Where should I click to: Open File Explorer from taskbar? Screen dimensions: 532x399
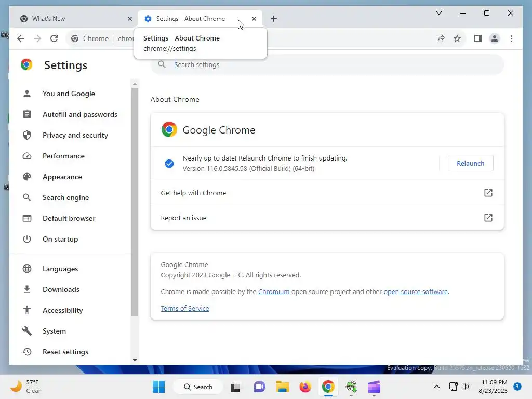282,387
